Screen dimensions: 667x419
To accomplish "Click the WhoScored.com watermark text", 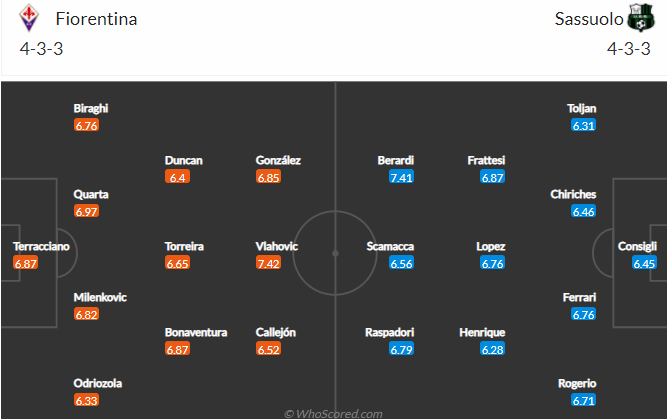I will (333, 413).
